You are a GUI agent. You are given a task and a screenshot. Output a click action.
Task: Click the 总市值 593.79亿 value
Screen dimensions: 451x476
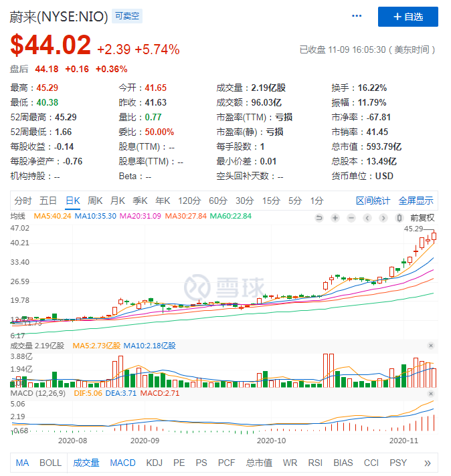coord(384,146)
